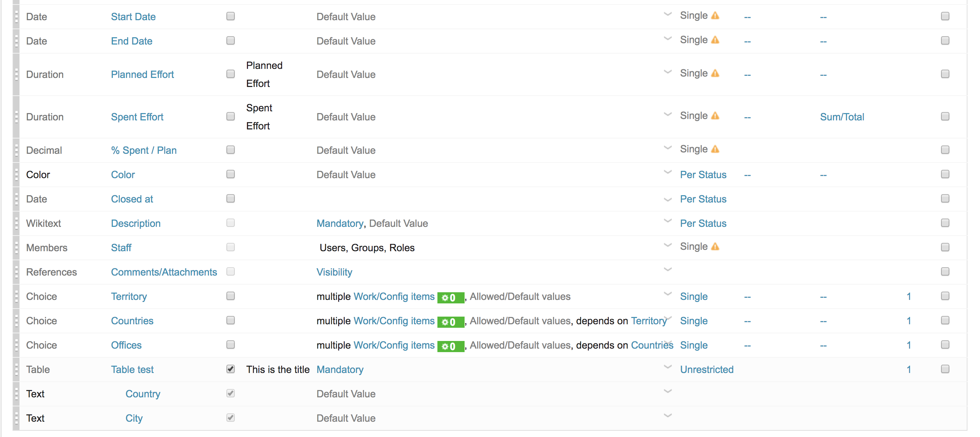
Task: Click Unrestricted on the Table test row
Action: point(707,369)
